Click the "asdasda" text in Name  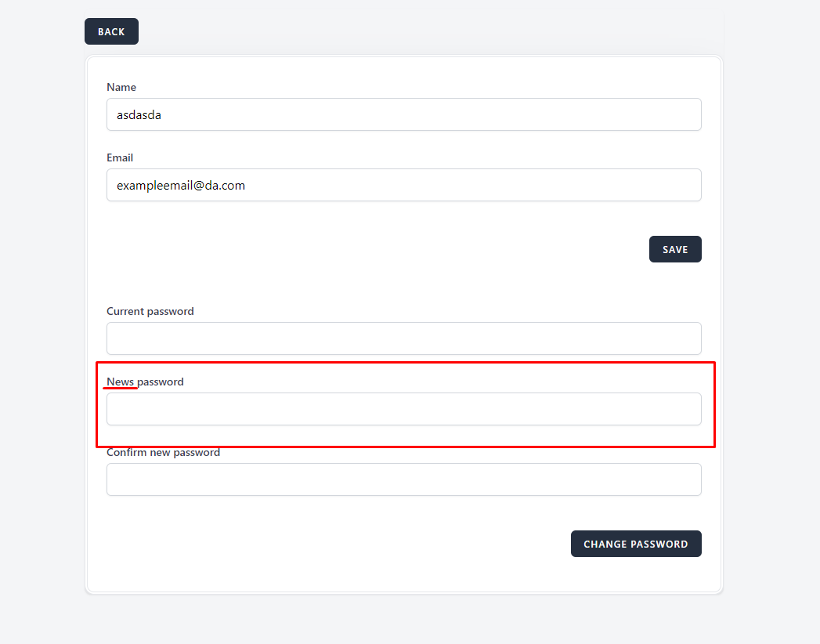(139, 114)
